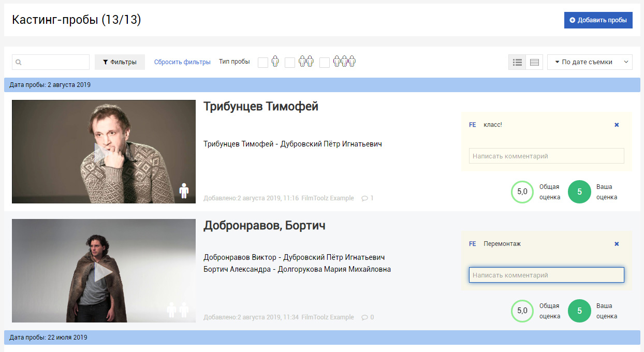This screenshot has width=644, height=352.
Task: Click overall rating 5,0 for Трибунцев Тимофей
Action: point(522,192)
